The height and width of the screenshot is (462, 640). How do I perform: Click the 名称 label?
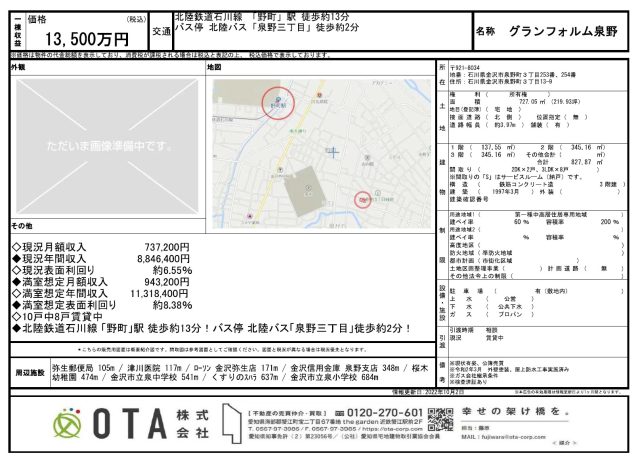[486, 31]
